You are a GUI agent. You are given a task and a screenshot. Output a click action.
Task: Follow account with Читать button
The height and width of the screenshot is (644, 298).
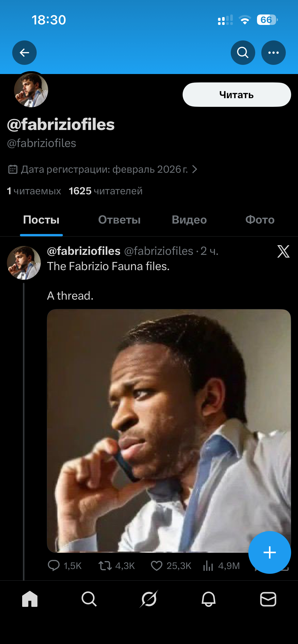[x=237, y=95]
